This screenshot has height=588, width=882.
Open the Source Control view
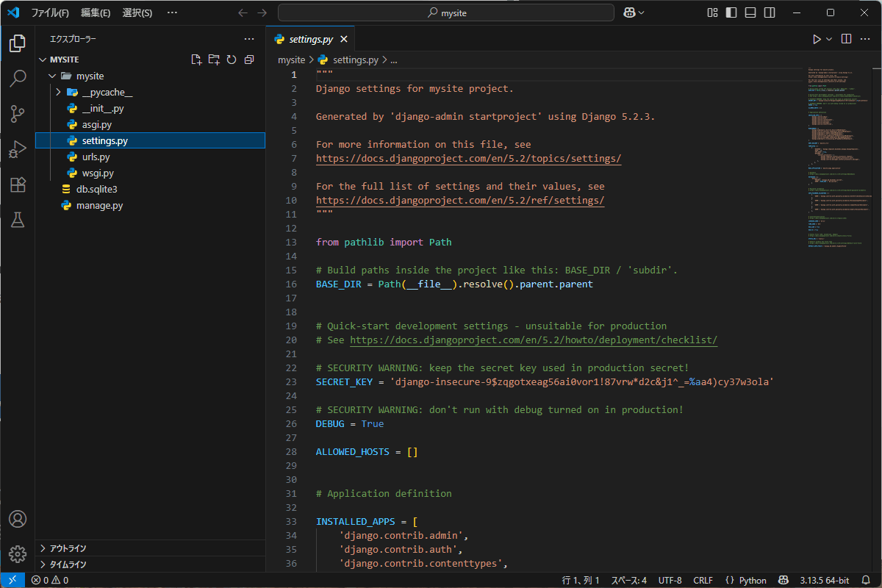[18, 114]
